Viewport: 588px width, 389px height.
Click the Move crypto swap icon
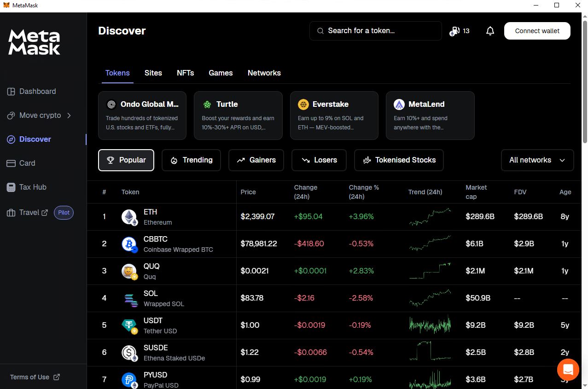tap(11, 115)
